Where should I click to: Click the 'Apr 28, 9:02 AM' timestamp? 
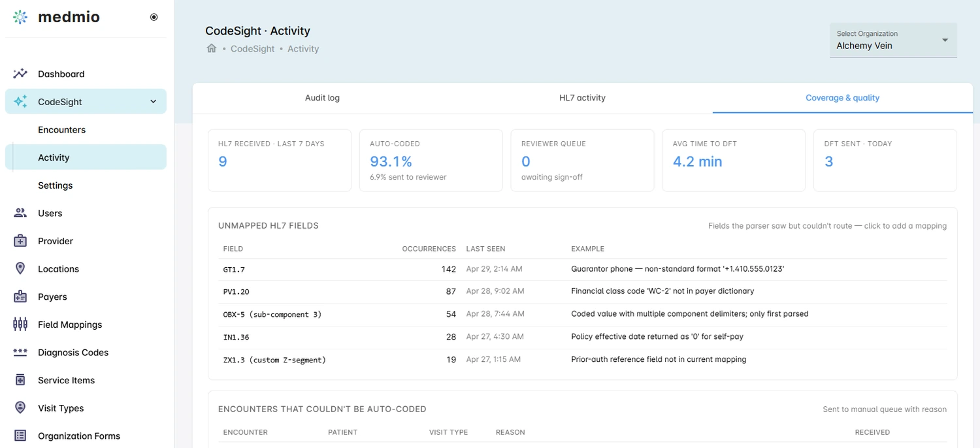click(x=495, y=291)
